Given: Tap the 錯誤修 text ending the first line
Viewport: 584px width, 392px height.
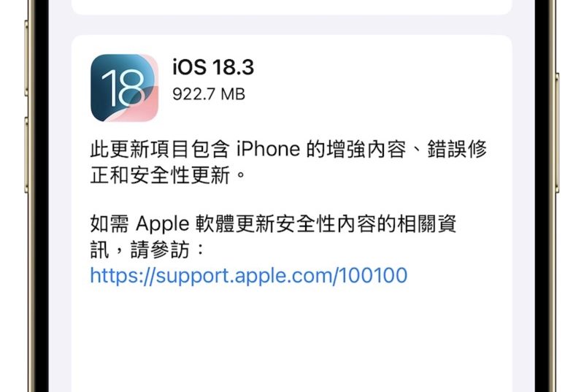Looking at the screenshot, I should (457, 149).
